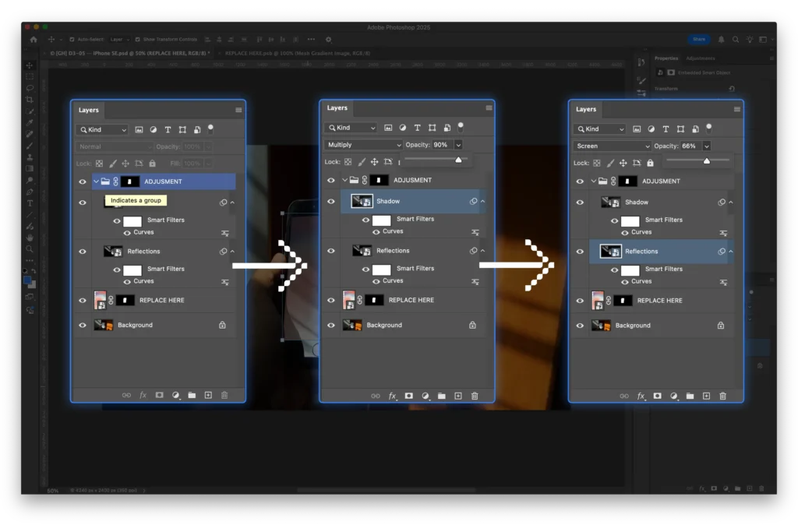Move the Opacity slider handle in the Screen Layers panel
Image resolution: width=798 pixels, height=532 pixels.
click(706, 160)
